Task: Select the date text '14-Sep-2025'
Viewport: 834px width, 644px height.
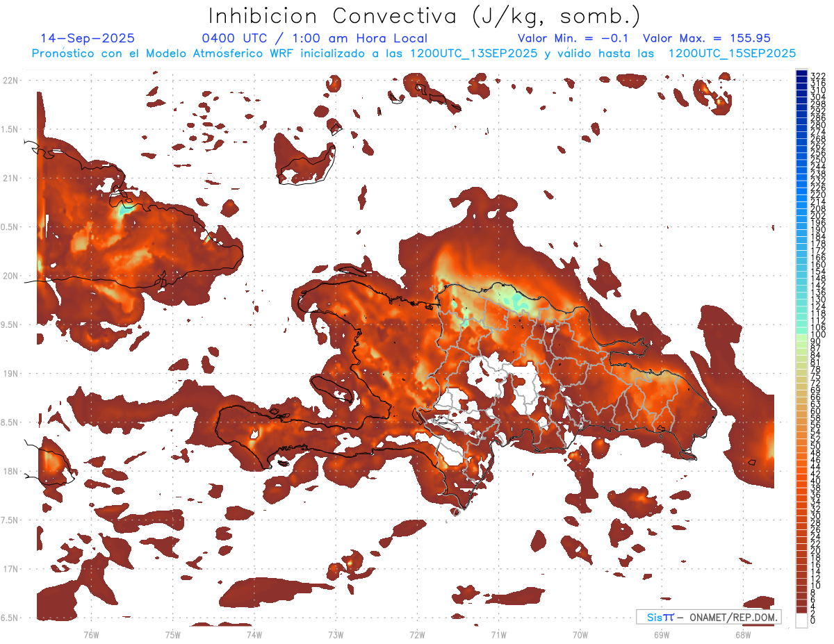Action: click(x=88, y=38)
